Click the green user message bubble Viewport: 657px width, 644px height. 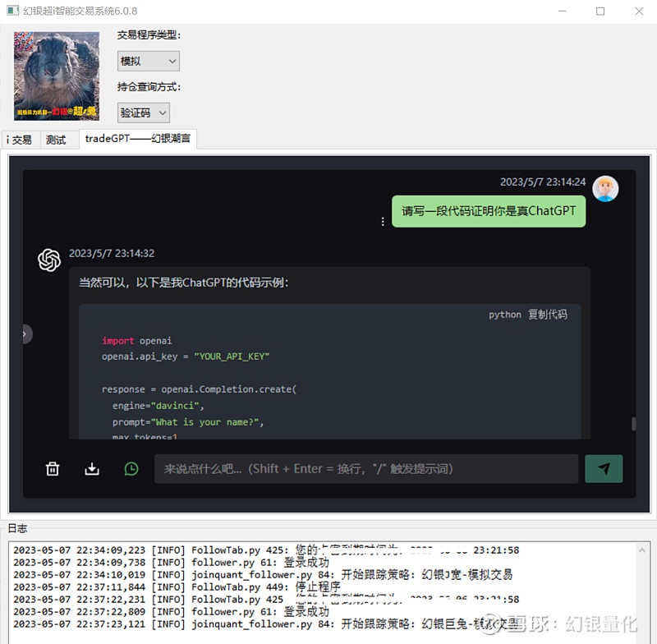pyautogui.click(x=489, y=211)
